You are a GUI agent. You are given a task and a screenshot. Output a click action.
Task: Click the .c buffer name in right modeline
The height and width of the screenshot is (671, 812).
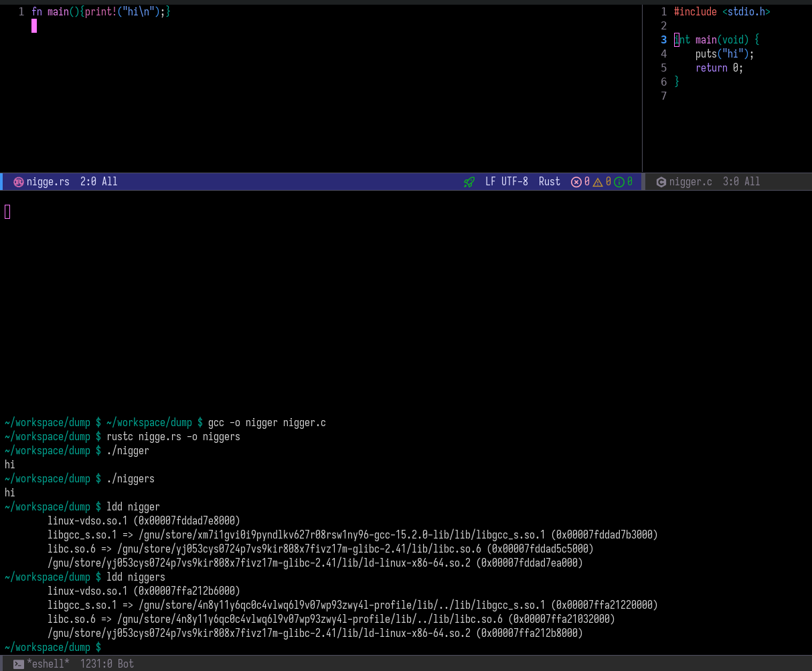coord(691,181)
